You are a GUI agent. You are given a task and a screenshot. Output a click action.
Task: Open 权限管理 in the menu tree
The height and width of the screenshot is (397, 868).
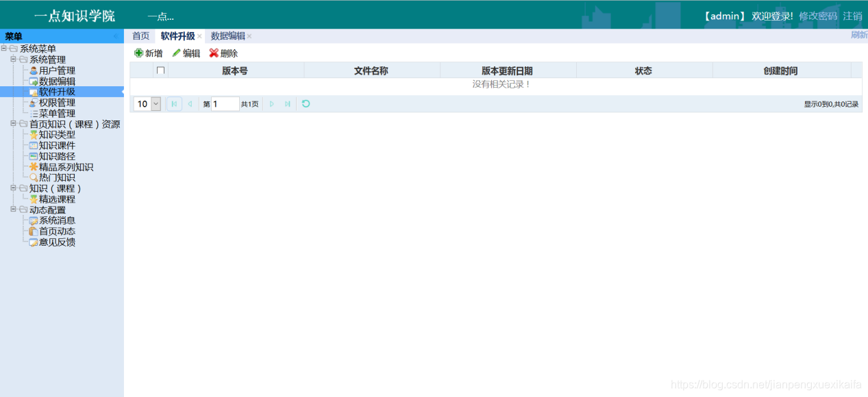[57, 103]
